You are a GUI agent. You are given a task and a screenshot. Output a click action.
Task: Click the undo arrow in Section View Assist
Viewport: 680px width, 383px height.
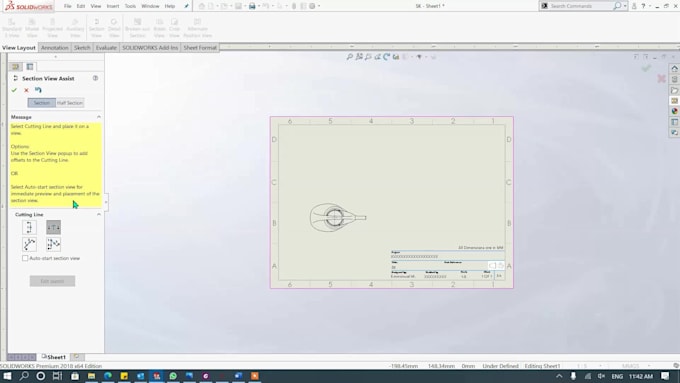coord(38,90)
